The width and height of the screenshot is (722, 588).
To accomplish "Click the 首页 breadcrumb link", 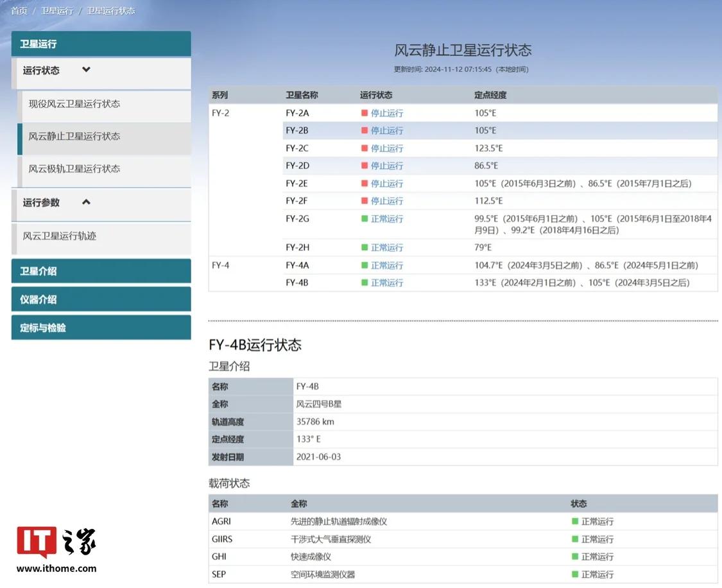I will click(x=19, y=10).
